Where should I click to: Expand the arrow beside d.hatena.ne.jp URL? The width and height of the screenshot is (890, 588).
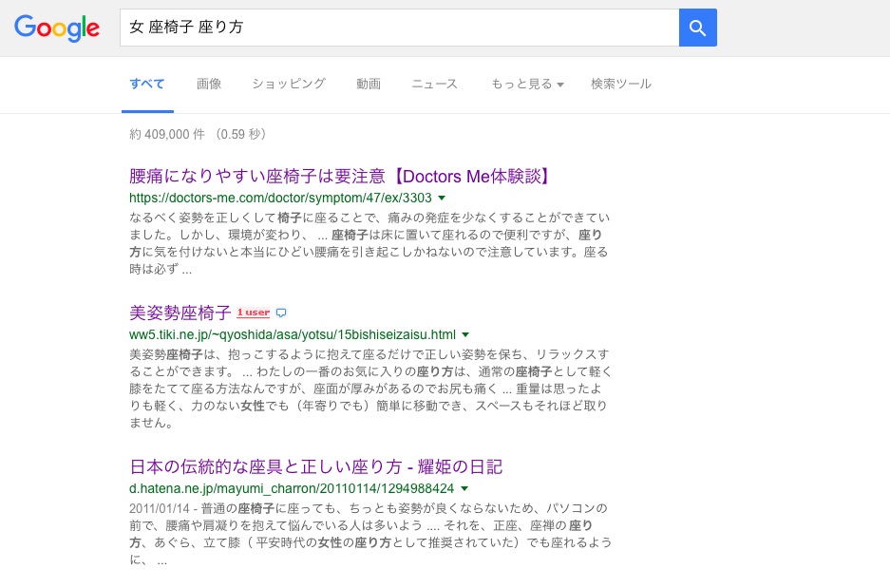pyautogui.click(x=464, y=488)
